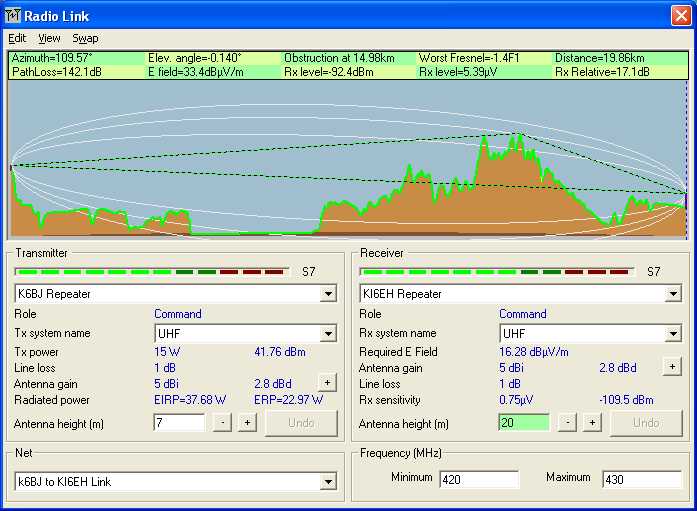Click the Radio Link title bar icon
The height and width of the screenshot is (511, 697).
click(x=13, y=13)
